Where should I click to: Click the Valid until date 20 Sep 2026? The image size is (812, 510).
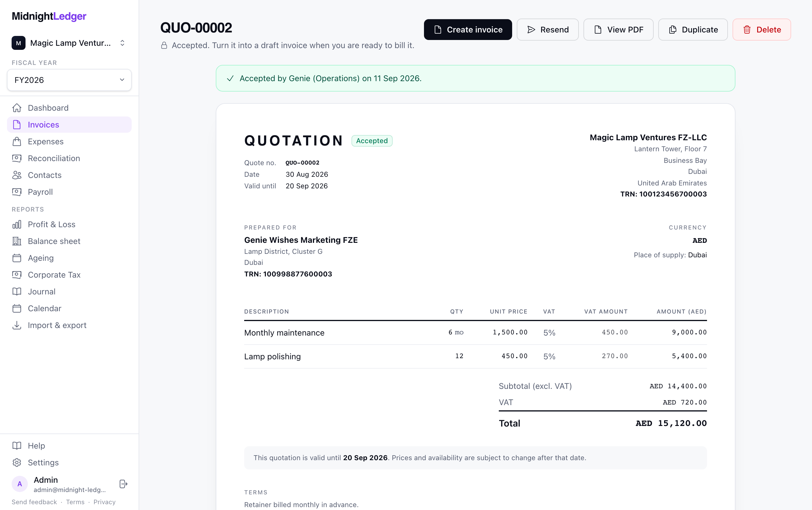point(307,186)
